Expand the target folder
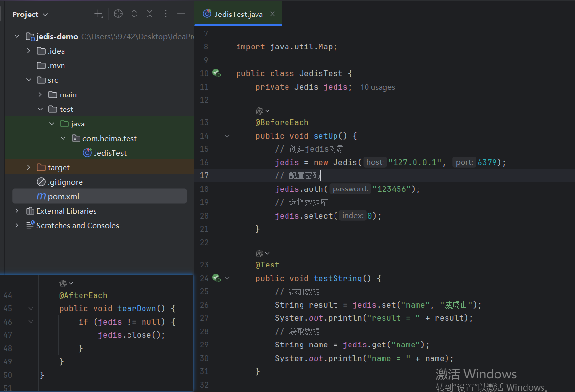The image size is (575, 392). [29, 168]
